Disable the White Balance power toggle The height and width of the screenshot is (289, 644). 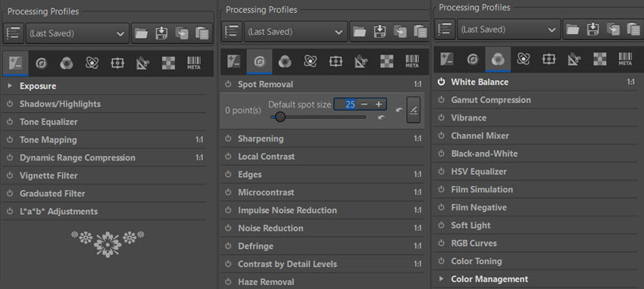click(x=442, y=82)
